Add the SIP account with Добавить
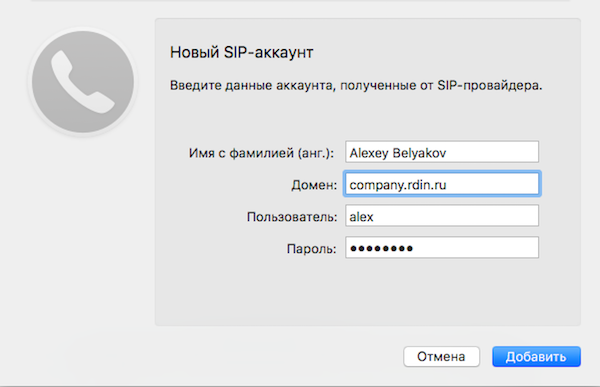Screen dimensions: 600x387 (536, 357)
